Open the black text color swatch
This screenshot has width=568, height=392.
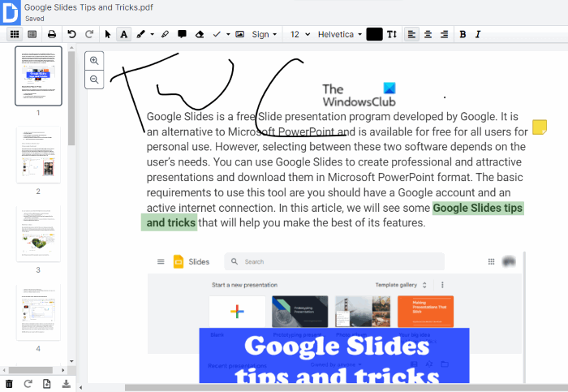[374, 34]
